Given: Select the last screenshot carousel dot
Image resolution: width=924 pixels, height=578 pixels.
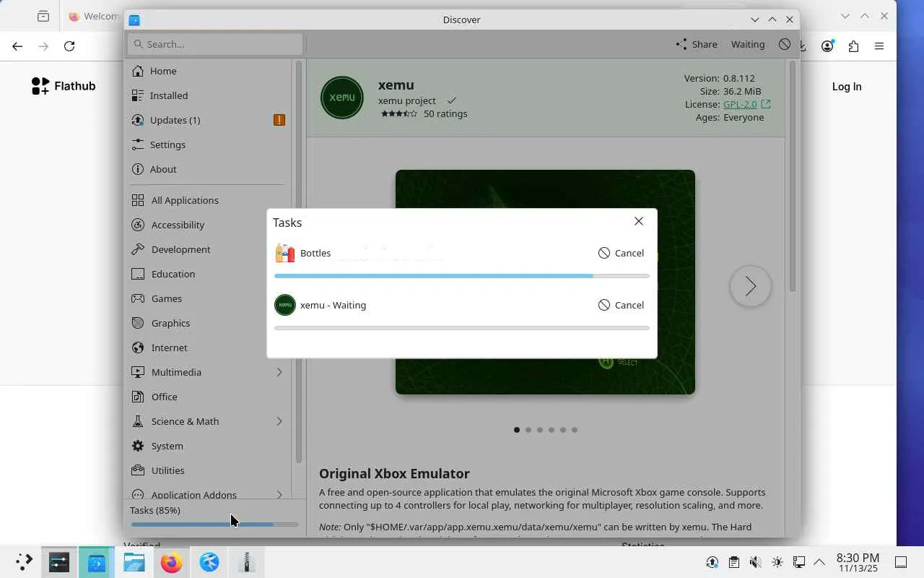Looking at the screenshot, I should pyautogui.click(x=575, y=430).
